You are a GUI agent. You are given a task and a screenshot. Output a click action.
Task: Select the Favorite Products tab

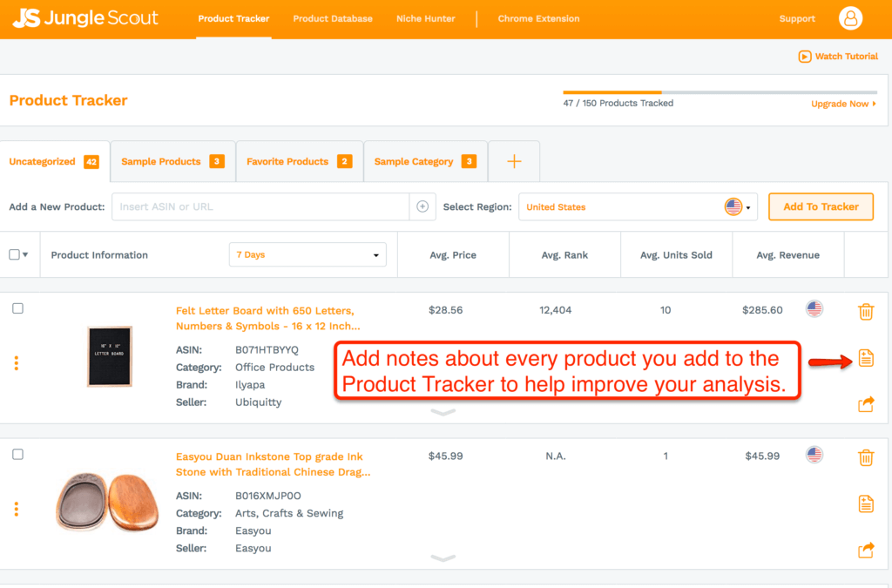300,161
